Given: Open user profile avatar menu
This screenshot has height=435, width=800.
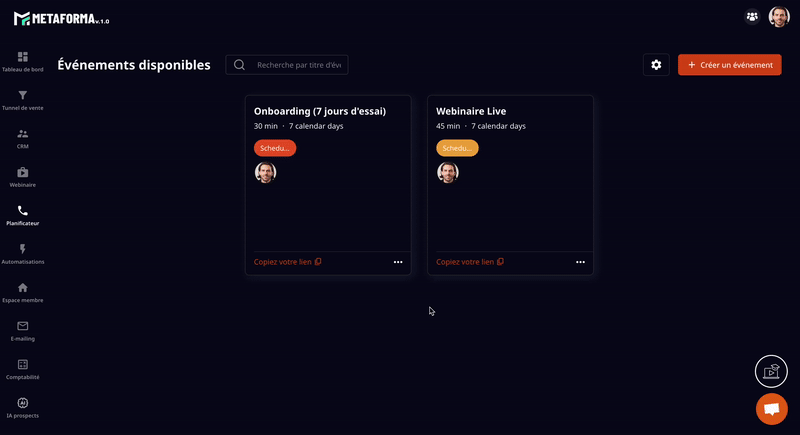Looking at the screenshot, I should tap(779, 17).
